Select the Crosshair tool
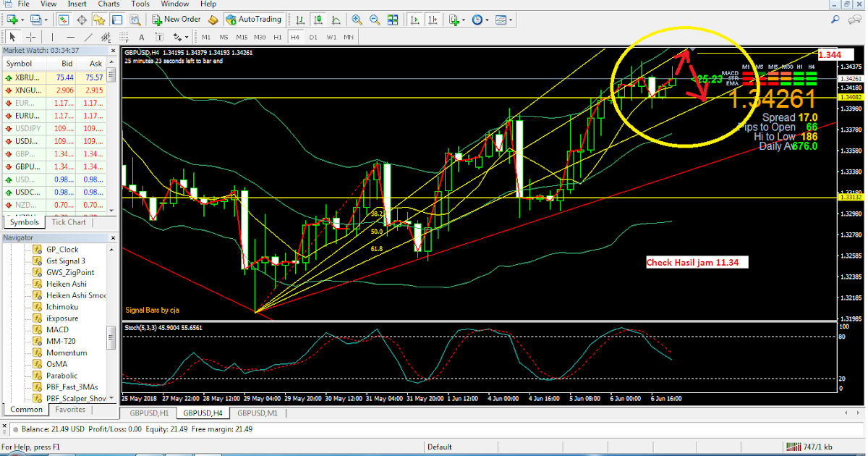The width and height of the screenshot is (868, 456). (x=31, y=36)
